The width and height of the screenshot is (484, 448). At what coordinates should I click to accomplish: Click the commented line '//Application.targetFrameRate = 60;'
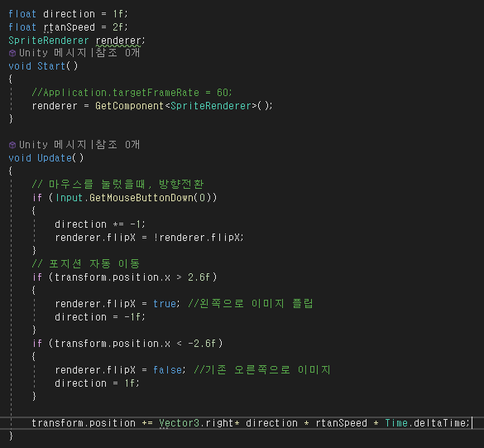[x=132, y=93]
